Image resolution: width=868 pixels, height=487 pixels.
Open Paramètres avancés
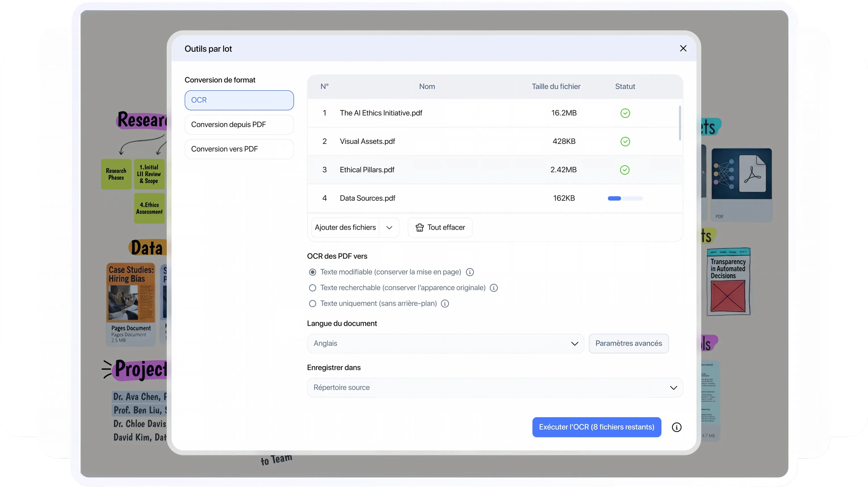[629, 343]
